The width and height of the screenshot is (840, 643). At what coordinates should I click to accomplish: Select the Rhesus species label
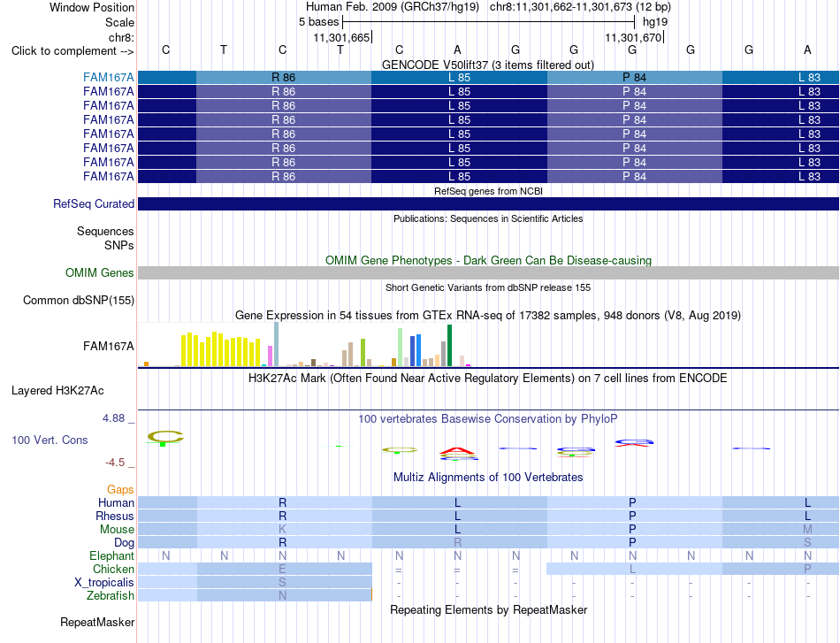pos(115,516)
